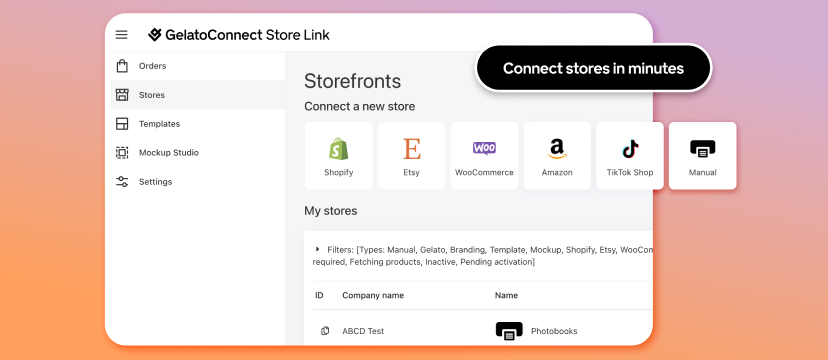Viewport: 828px width, 360px height.
Task: Click the Amazon logo icon
Action: point(557,149)
